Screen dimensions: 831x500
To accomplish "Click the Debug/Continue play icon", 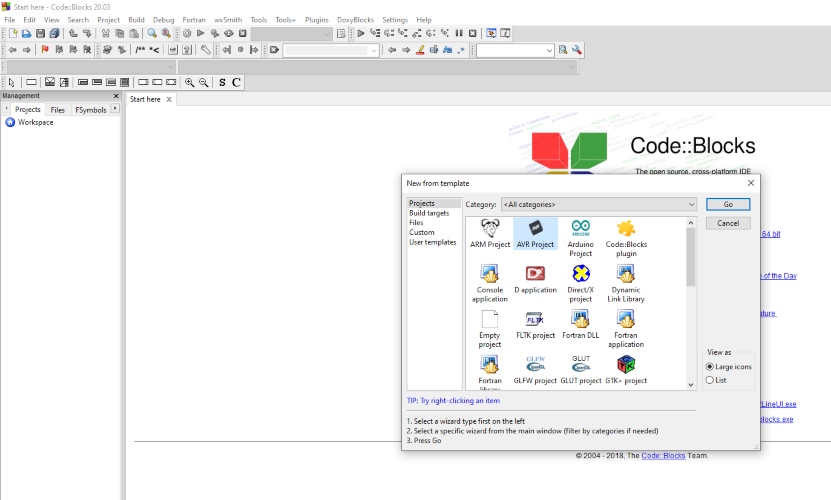I will [x=360, y=33].
